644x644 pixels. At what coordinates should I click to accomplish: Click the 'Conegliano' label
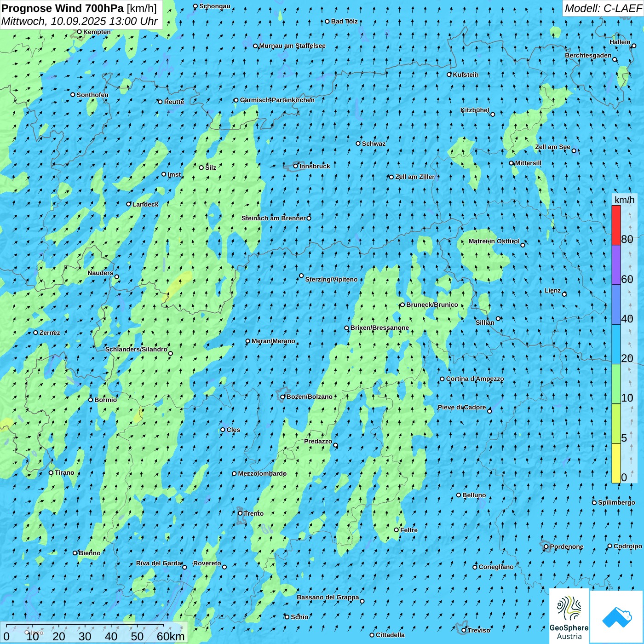[x=496, y=567]
